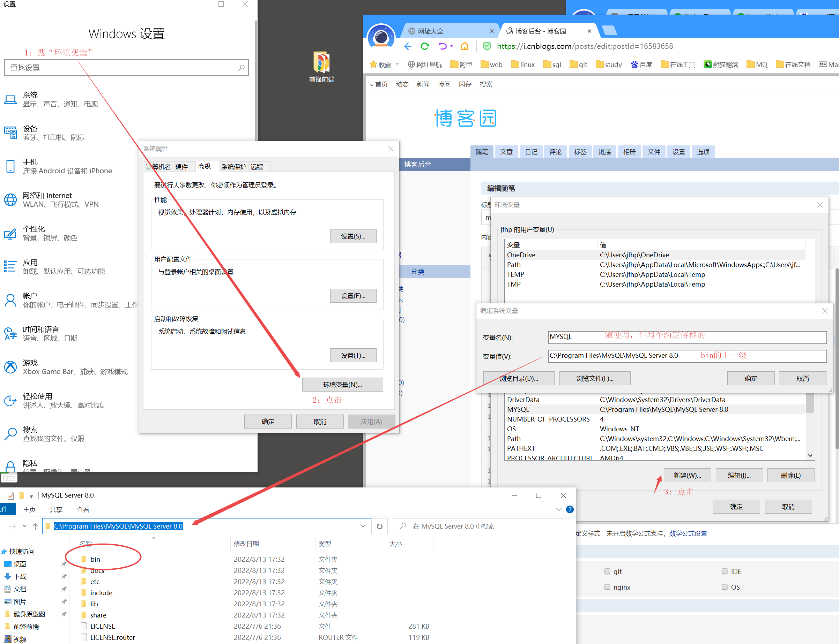Tick the IDE category checkbox
Viewport: 839px width, 644px height.
coord(725,571)
